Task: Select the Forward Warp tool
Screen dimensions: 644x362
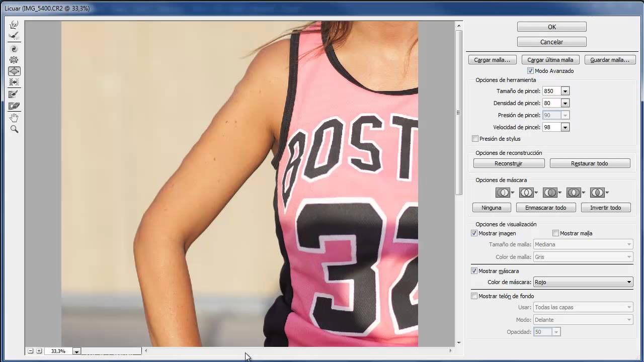Action: pos(14,25)
